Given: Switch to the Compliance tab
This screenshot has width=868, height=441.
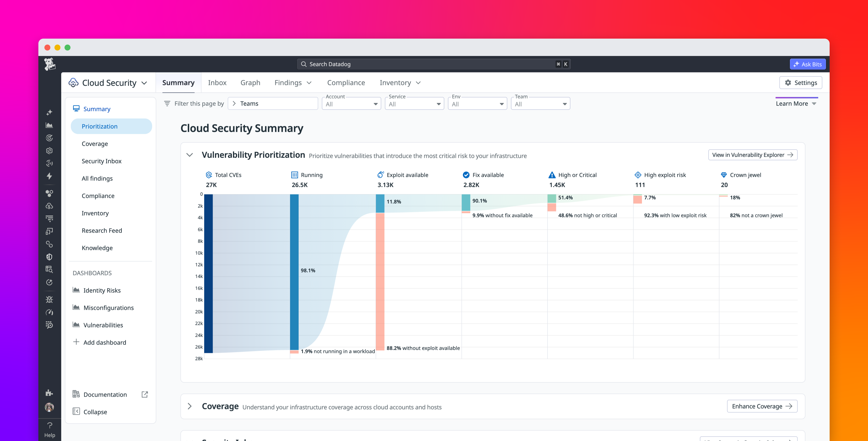Looking at the screenshot, I should (346, 83).
